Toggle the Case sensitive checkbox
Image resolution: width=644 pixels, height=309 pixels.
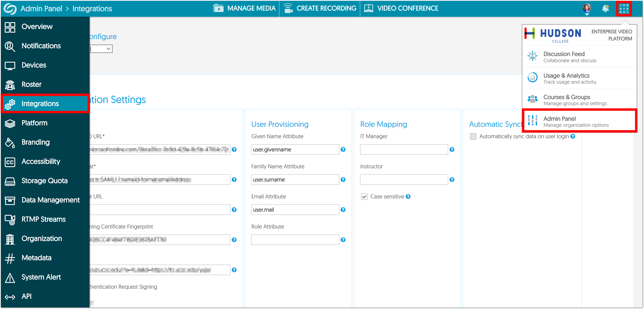[364, 197]
